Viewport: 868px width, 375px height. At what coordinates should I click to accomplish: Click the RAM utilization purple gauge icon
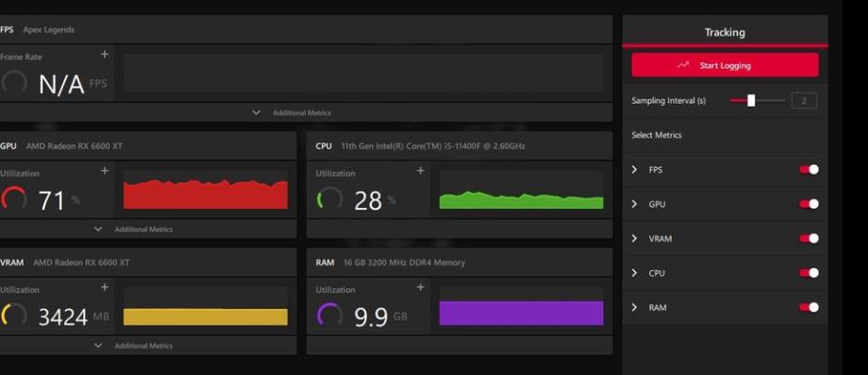(330, 315)
